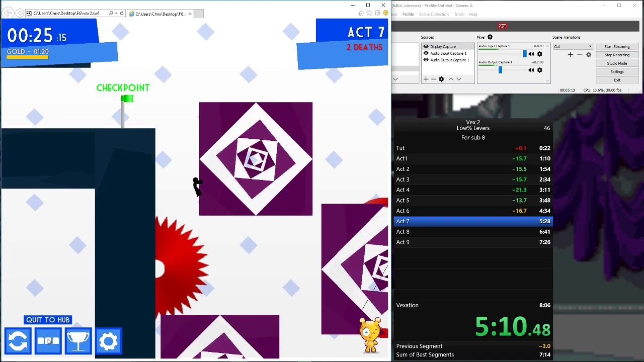Viewport: 644px width, 362px height.
Task: Click QUIT TO HUB in game
Action: (48, 320)
